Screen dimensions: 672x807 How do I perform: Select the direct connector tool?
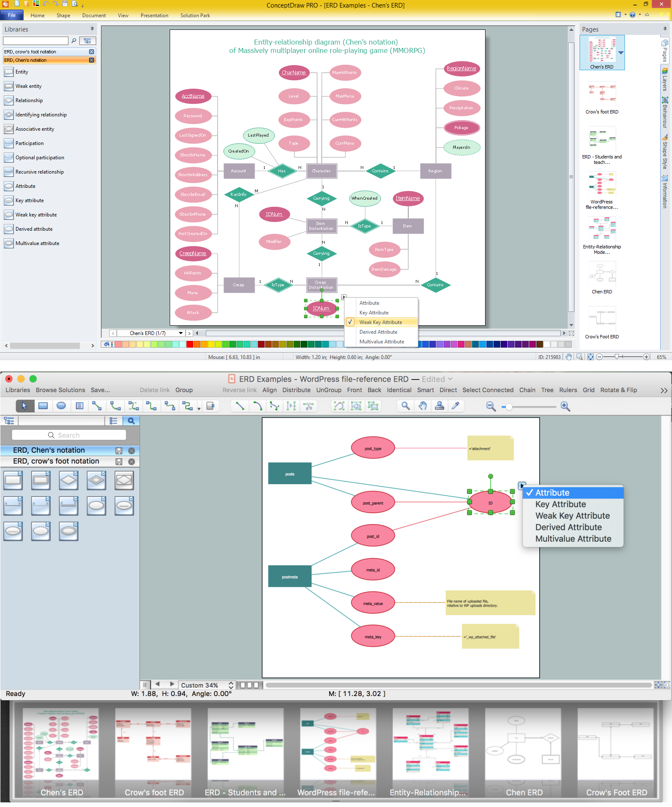point(97,406)
